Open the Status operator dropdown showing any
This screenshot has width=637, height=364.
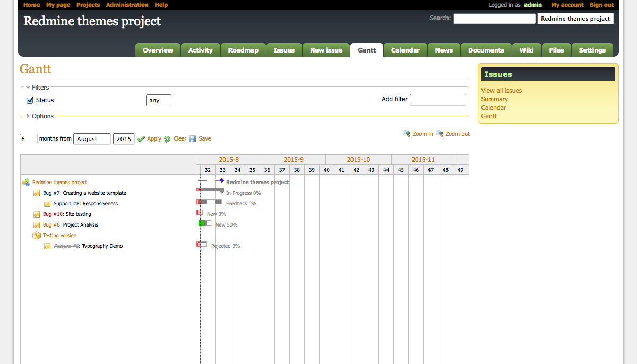click(x=159, y=100)
